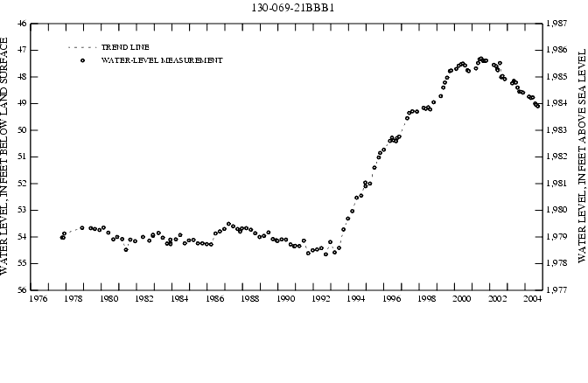The image size is (588, 383).
Task: Click the 1996 x-axis label
Action: pos(391,299)
